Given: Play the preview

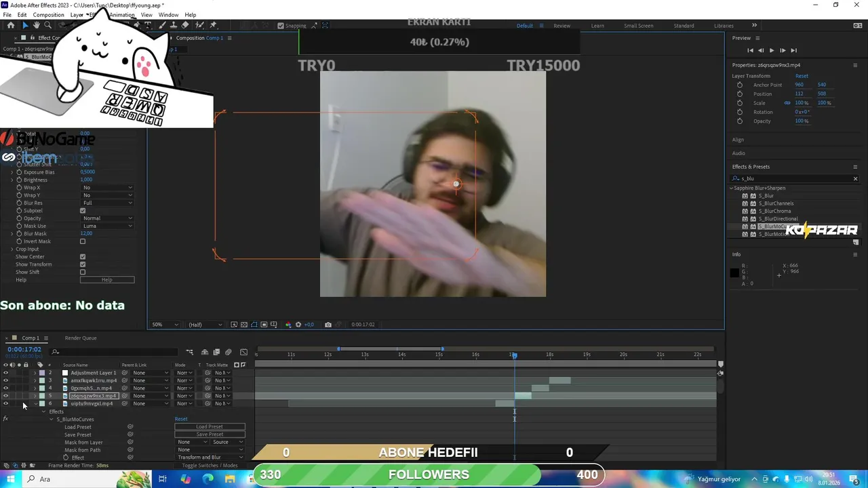Looking at the screenshot, I should [772, 50].
